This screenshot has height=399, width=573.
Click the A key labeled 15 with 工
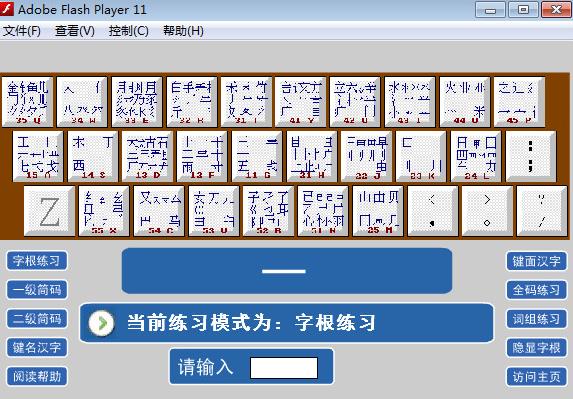pyautogui.click(x=38, y=156)
